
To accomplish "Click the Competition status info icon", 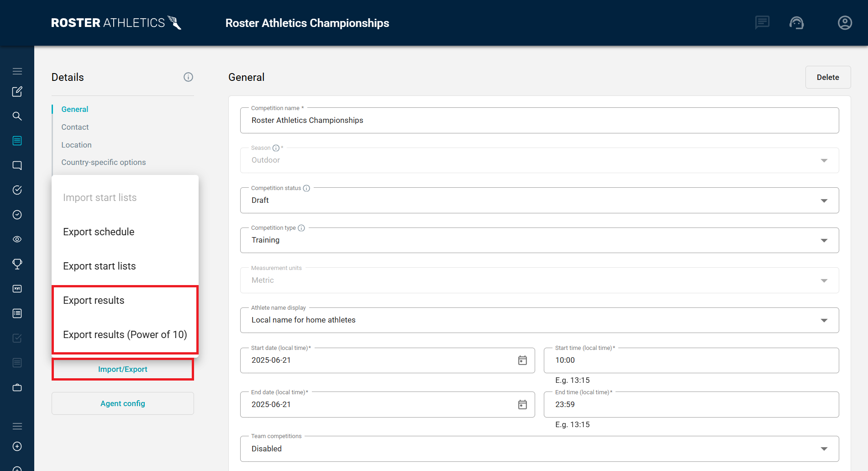I will [306, 188].
